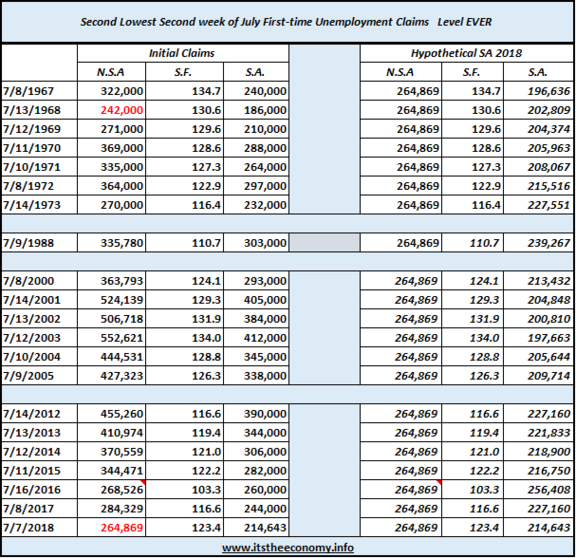Select the 552,621 N.S.A cell for 2003
Viewport: 576px width, 558px height.
coord(111,338)
